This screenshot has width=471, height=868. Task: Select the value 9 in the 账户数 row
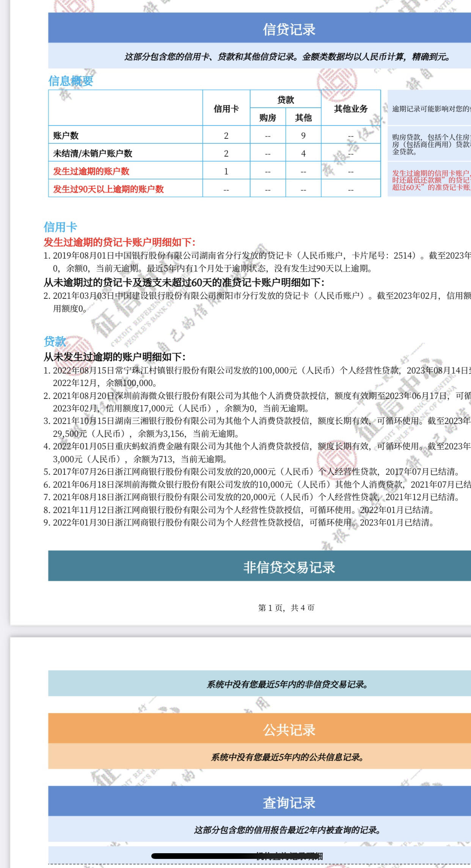(x=303, y=135)
